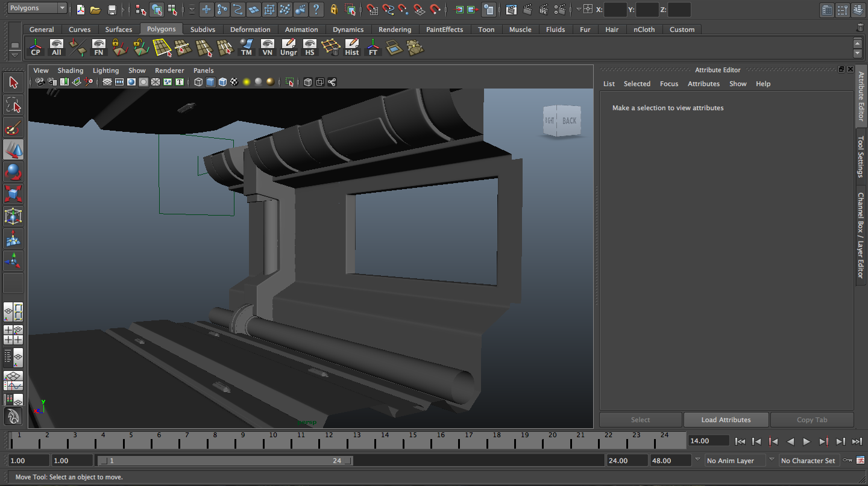
Task: Open the Polygons menu set dropdown
Action: (x=37, y=8)
